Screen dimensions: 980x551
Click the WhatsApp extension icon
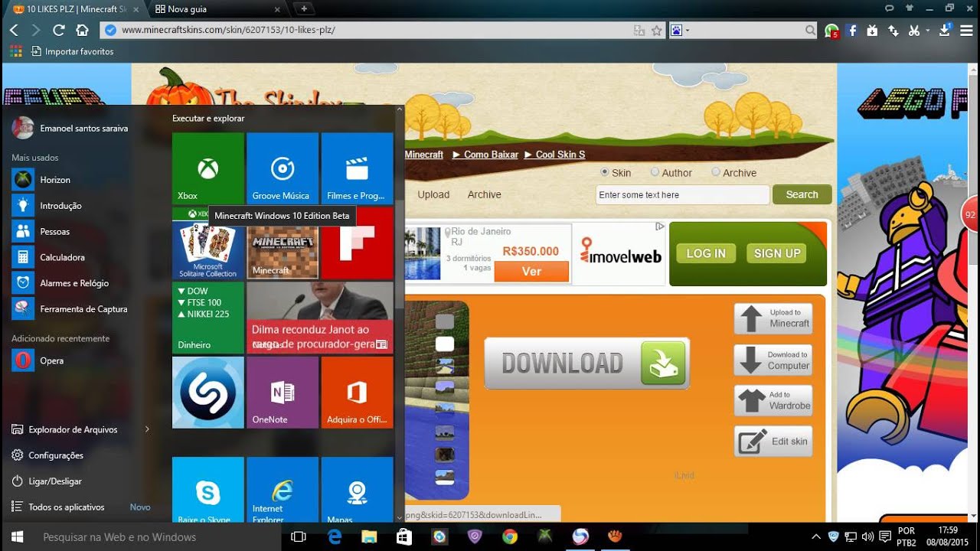tap(831, 31)
